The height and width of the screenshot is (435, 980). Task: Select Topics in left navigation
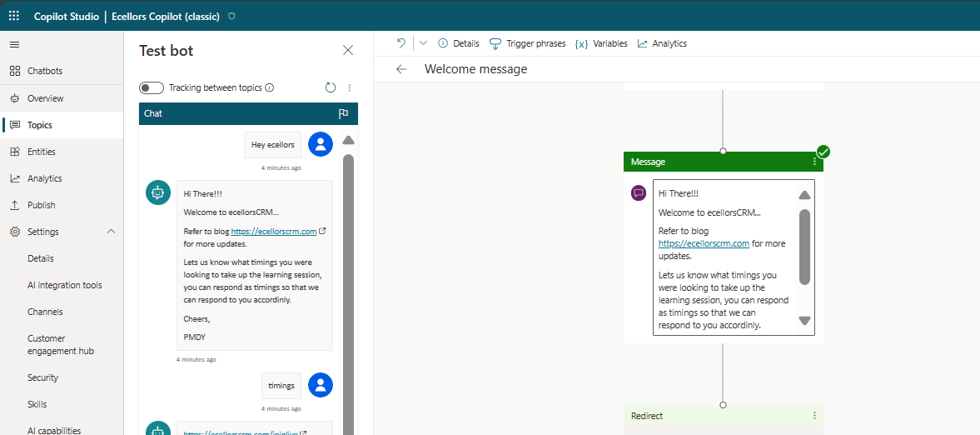pyautogui.click(x=39, y=125)
